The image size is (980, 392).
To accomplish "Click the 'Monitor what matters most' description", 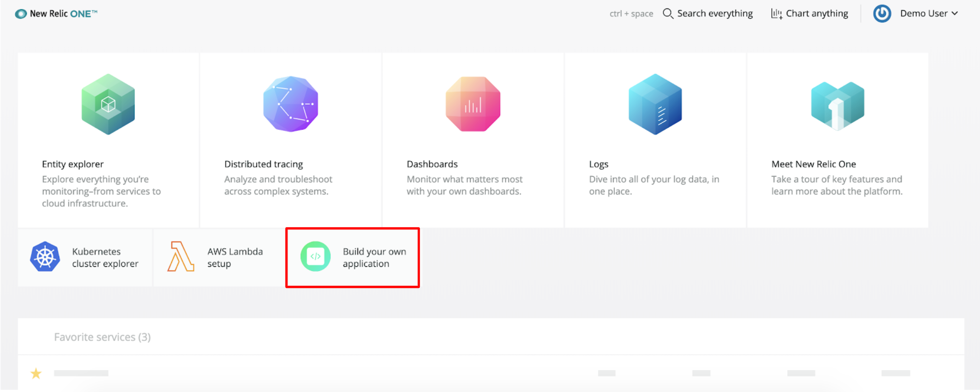I will point(465,185).
